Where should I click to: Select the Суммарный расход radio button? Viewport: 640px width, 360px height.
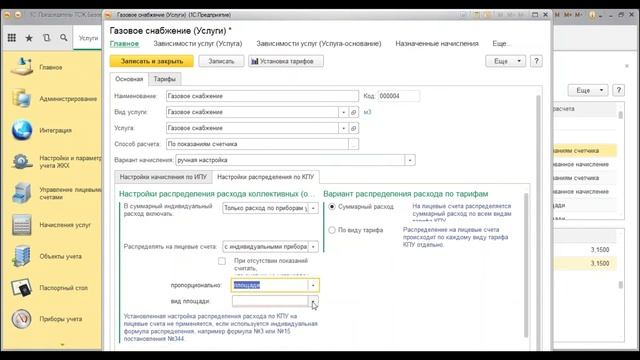pyautogui.click(x=332, y=207)
